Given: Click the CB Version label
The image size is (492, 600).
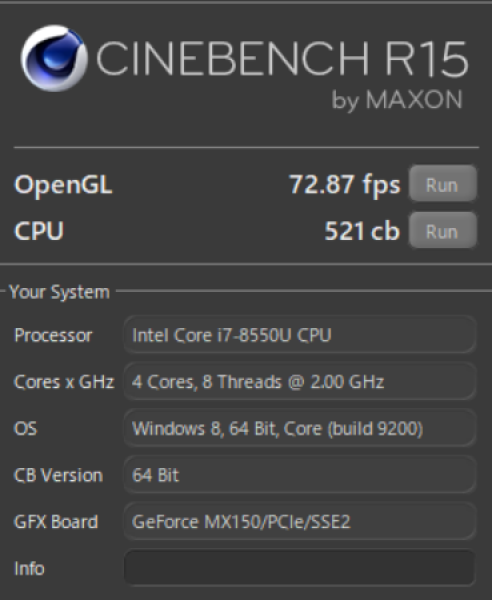Looking at the screenshot, I should 58,475.
